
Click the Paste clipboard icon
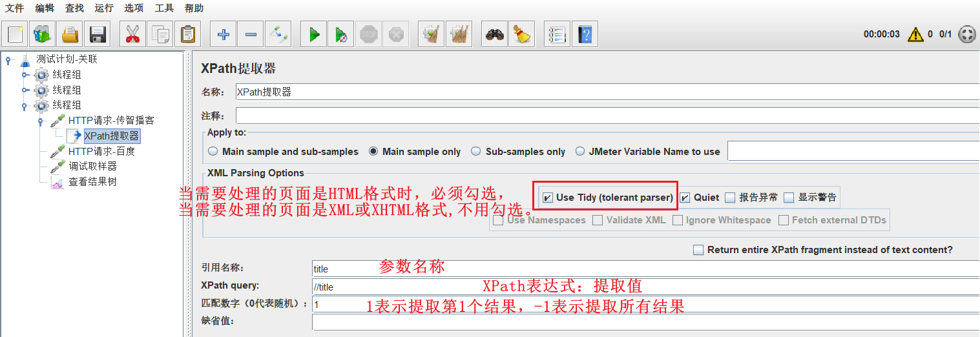pos(187,34)
